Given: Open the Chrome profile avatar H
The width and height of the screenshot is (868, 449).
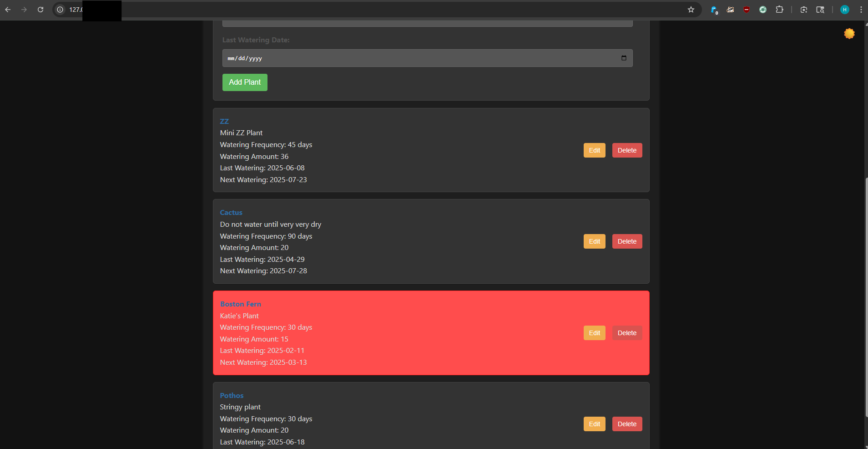Looking at the screenshot, I should coord(844,10).
